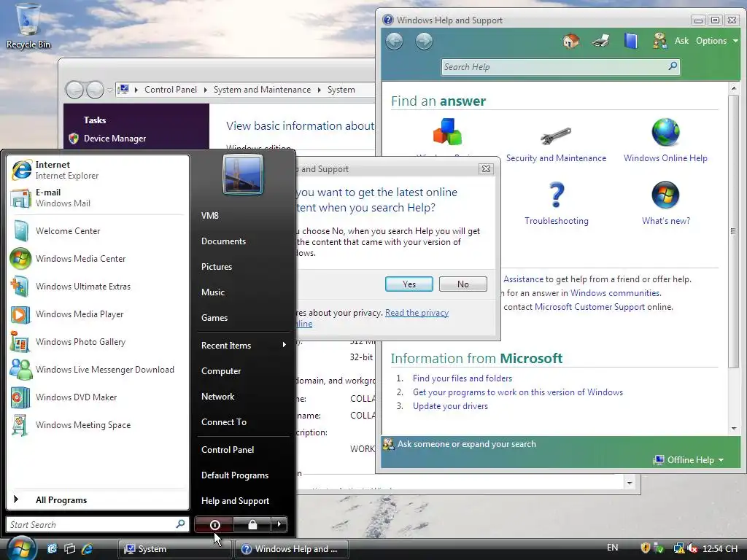Open the Recycle Bin desktop icon

pyautogui.click(x=28, y=27)
